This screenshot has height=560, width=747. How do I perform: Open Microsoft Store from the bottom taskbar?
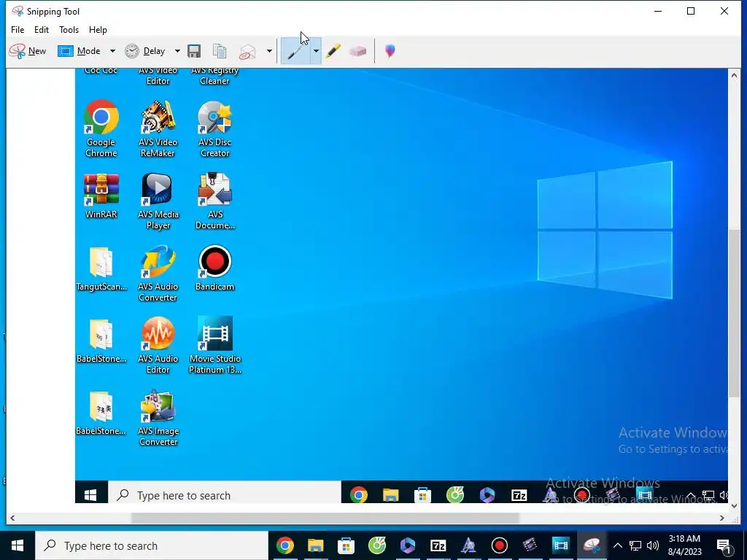tap(346, 545)
